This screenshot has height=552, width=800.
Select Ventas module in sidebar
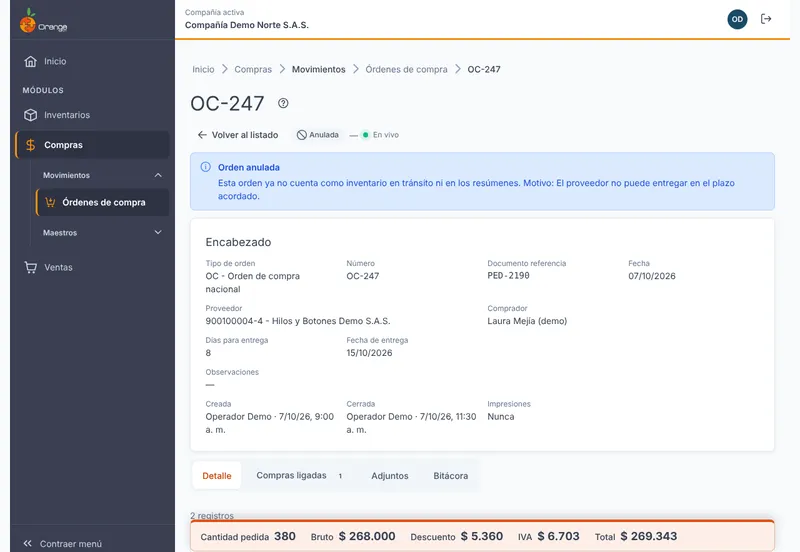click(92, 267)
